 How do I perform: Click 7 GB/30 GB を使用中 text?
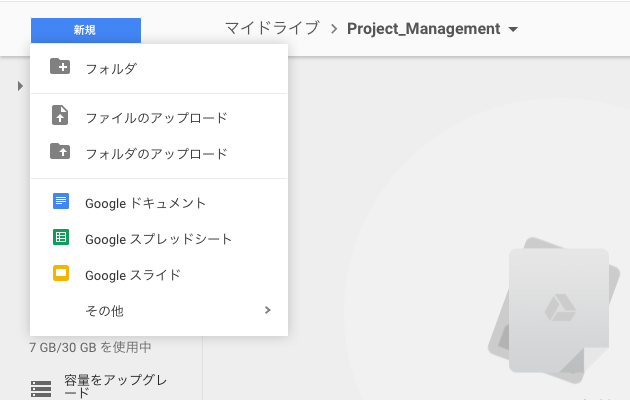(90, 347)
